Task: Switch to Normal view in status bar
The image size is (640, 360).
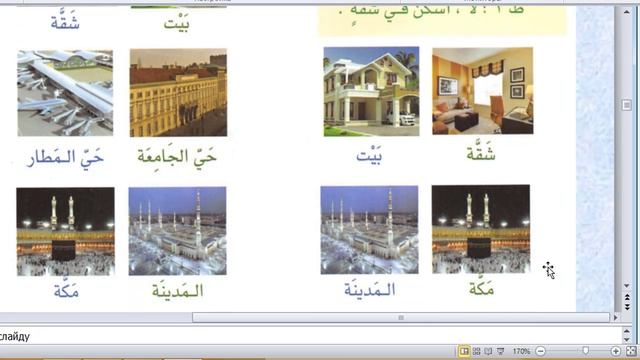Action: pyautogui.click(x=464, y=351)
